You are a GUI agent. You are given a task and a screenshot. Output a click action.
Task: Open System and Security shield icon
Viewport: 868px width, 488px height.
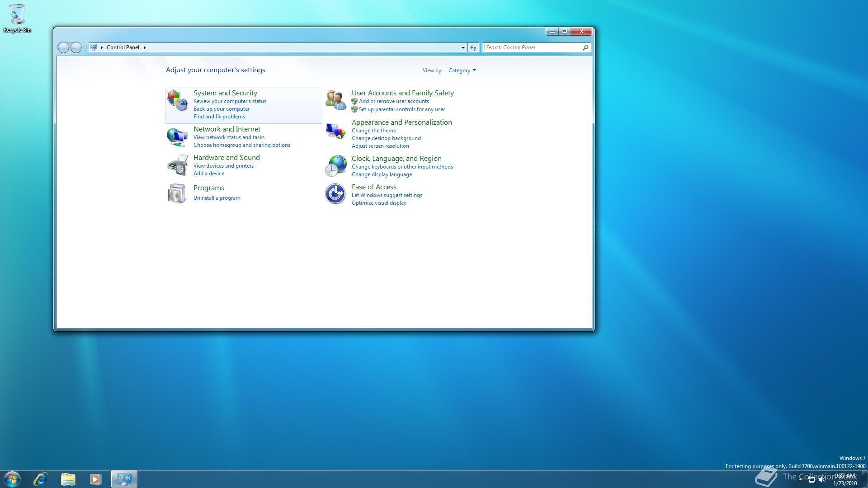click(177, 100)
